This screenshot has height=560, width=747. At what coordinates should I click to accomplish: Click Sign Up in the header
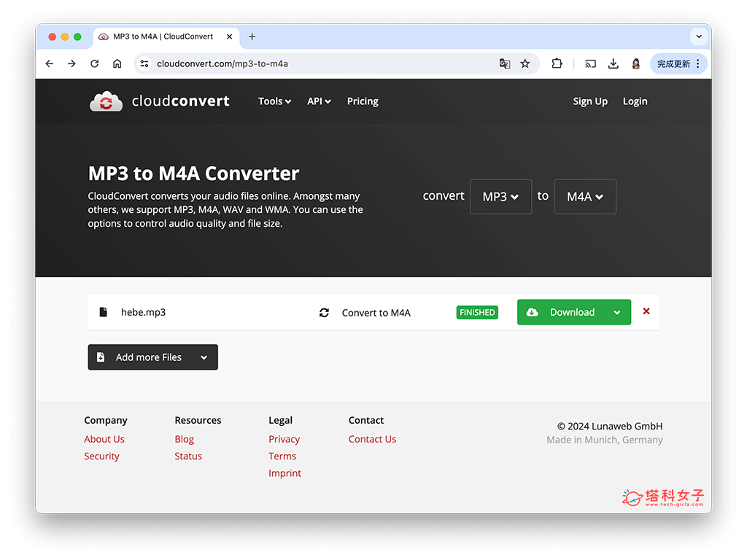(589, 101)
